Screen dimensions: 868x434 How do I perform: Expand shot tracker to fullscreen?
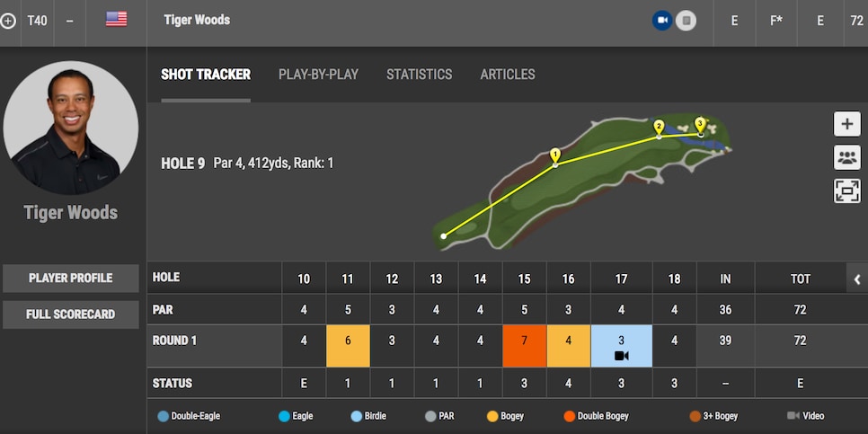coord(847,191)
